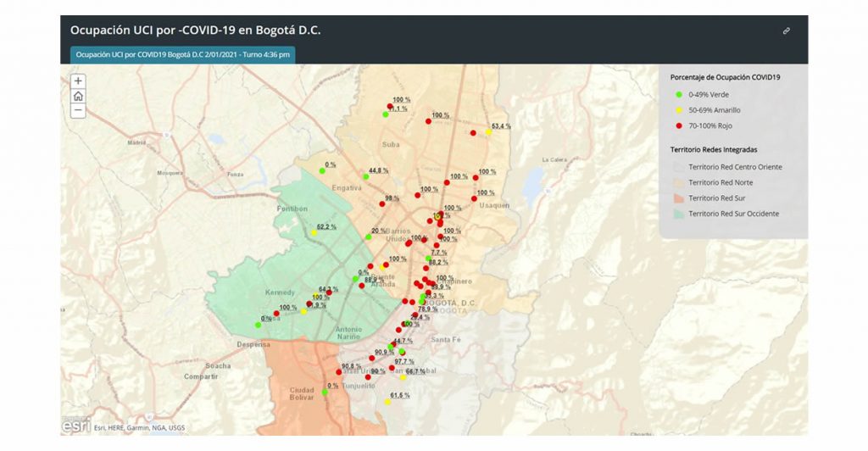Click Territorio Red Sur legend swatch
Image resolution: width=868 pixels, height=451 pixels.
[679, 198]
